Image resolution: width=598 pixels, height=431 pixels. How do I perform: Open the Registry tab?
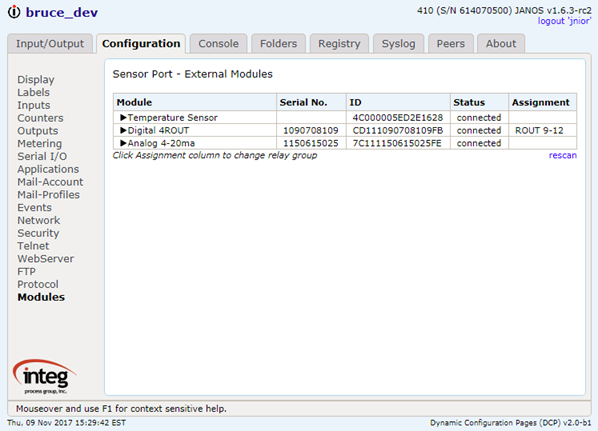pyautogui.click(x=339, y=44)
